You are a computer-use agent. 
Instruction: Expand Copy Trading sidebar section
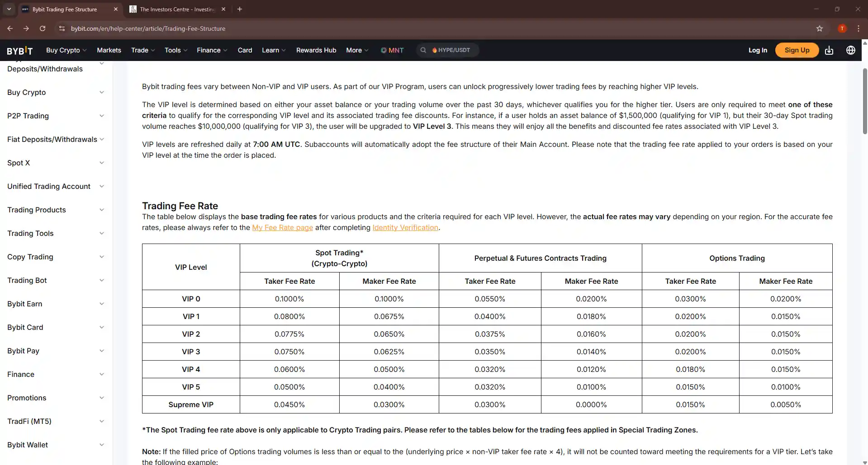(56, 257)
